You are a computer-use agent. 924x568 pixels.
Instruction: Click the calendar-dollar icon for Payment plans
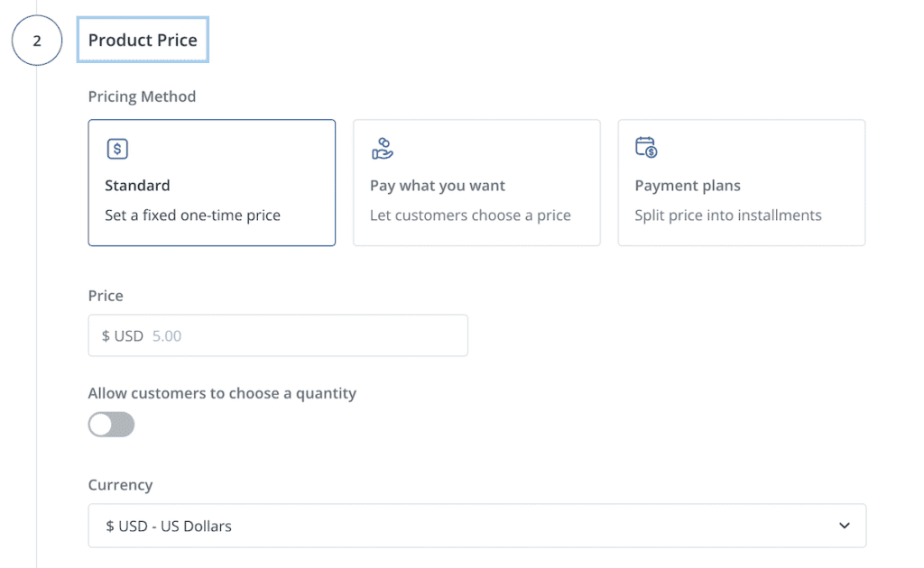point(646,148)
